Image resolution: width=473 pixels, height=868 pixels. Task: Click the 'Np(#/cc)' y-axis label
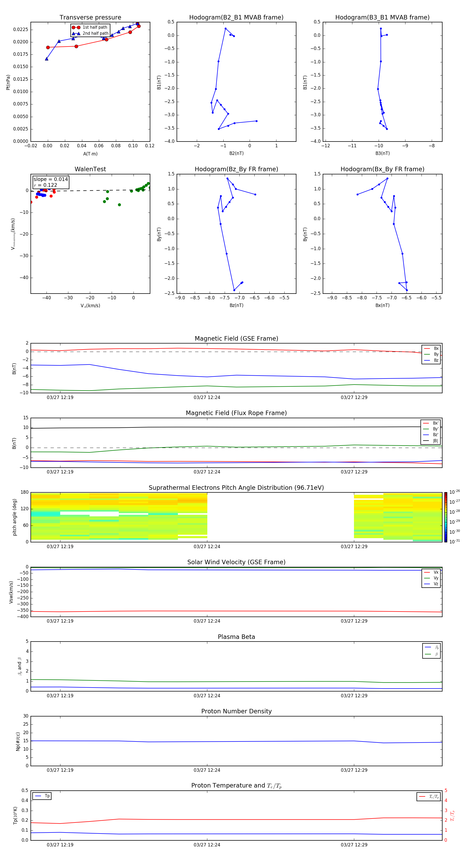point(18,741)
